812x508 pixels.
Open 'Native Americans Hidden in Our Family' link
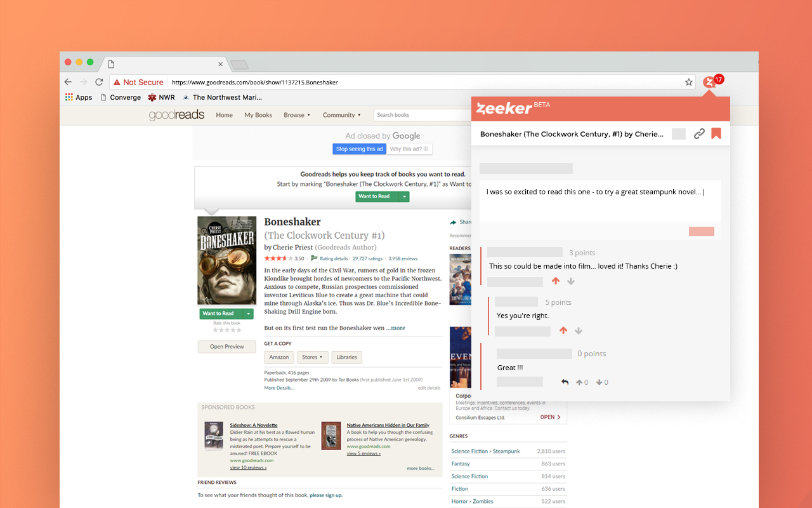tap(388, 425)
